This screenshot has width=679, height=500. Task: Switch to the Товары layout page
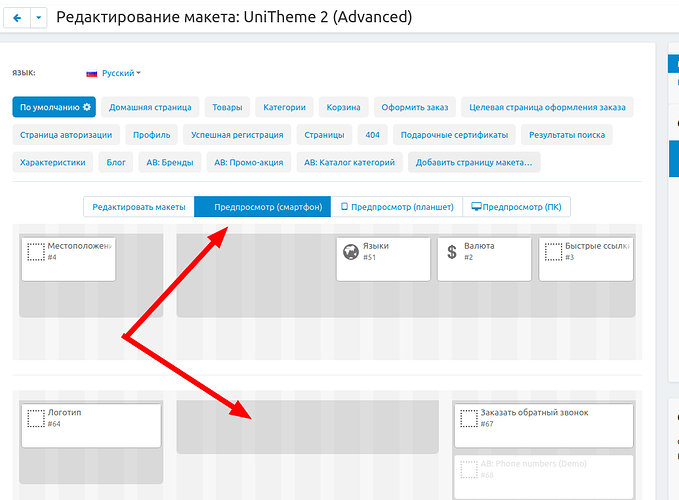[227, 107]
